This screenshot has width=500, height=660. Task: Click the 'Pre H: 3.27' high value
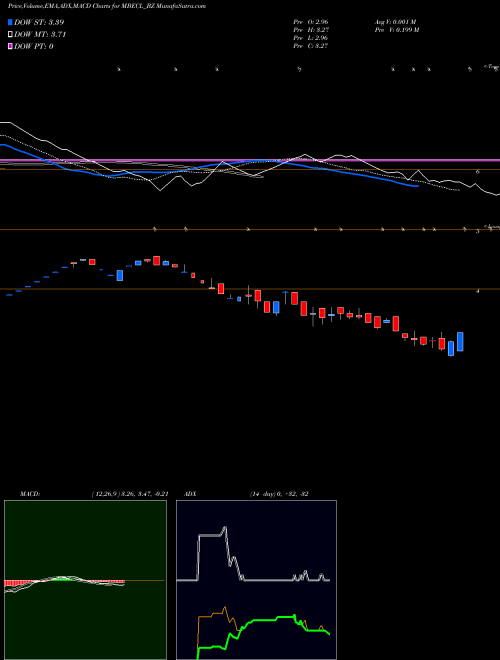click(x=311, y=30)
